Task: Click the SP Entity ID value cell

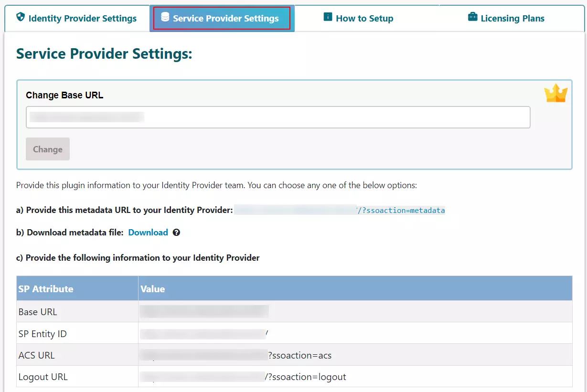Action: click(204, 334)
